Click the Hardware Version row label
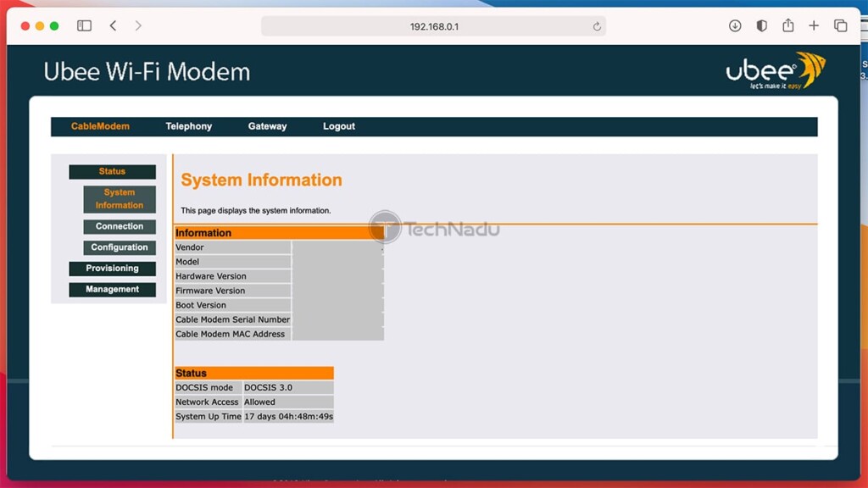Image resolution: width=868 pixels, height=488 pixels. coord(211,276)
